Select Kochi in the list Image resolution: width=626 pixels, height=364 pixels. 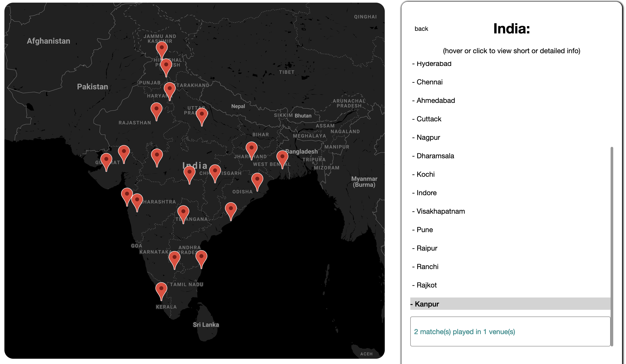[425, 175]
